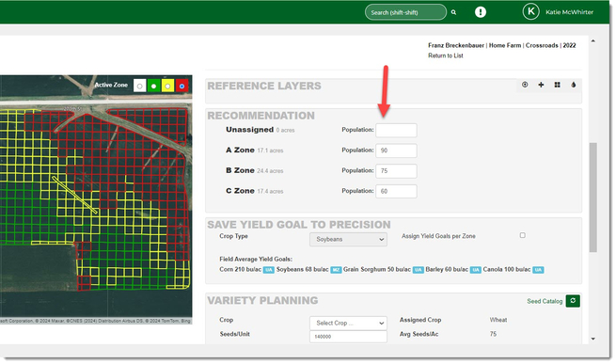Click the Canola 100 bu/ac text
This screenshot has width=616, height=364.
[507, 270]
